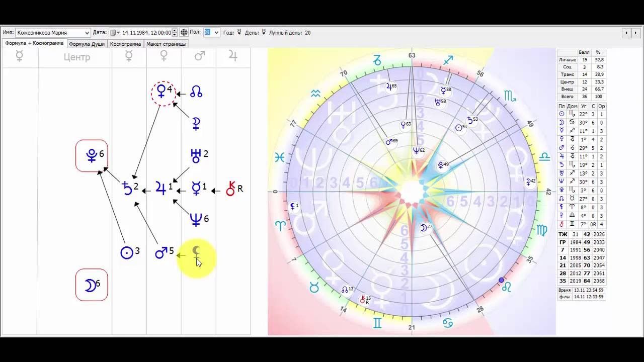
Task: Select the Aries sign on chart rim
Action: pyautogui.click(x=280, y=225)
